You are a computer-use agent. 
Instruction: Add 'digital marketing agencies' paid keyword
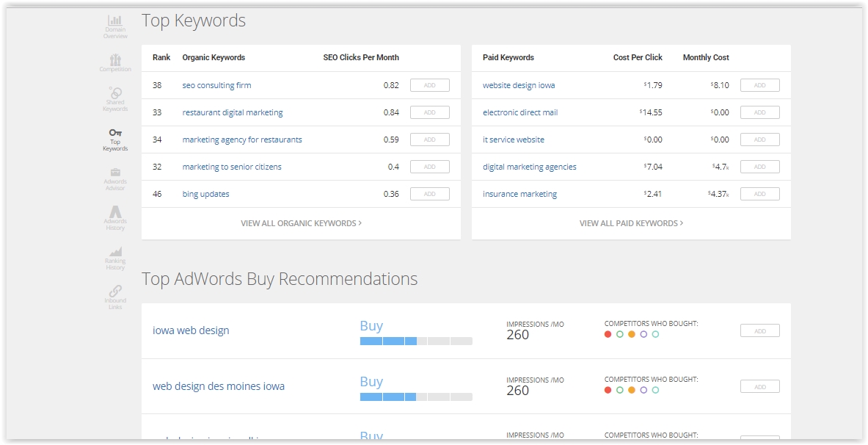tap(760, 167)
